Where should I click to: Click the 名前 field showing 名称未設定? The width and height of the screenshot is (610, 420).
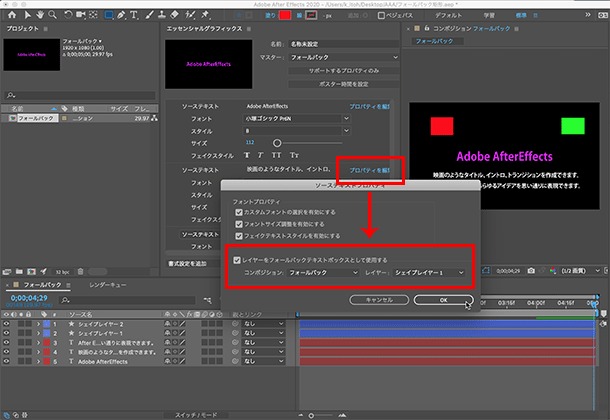(x=344, y=44)
